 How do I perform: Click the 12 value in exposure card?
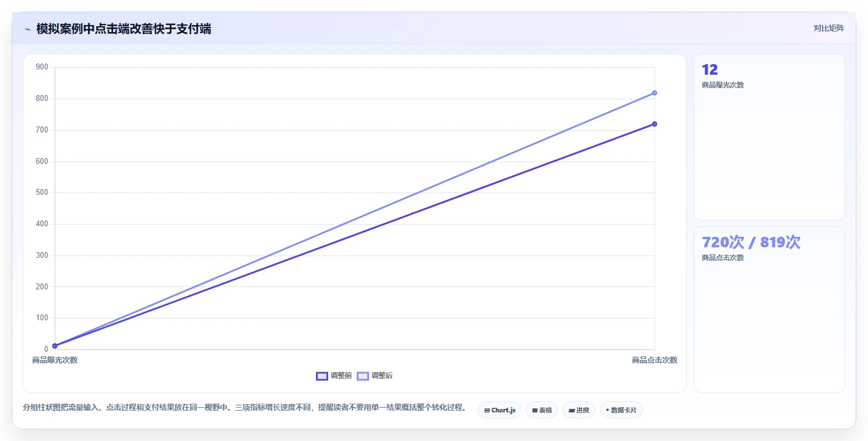[709, 70]
